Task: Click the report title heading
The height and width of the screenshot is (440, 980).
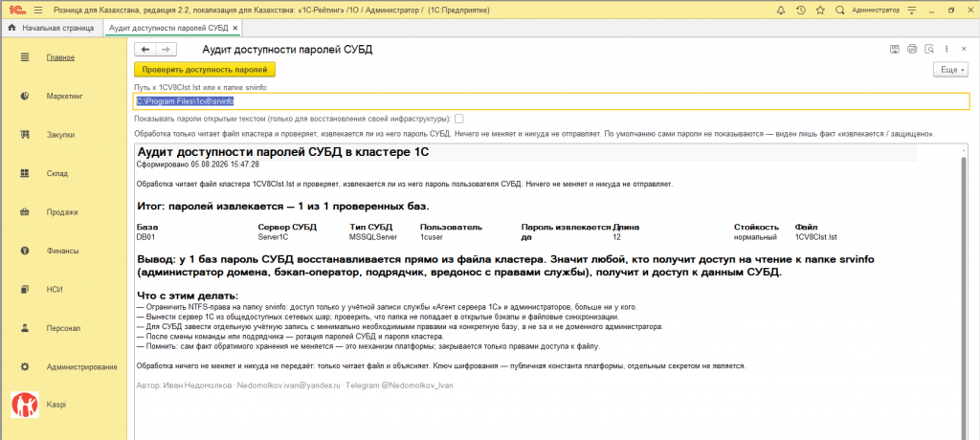Action: [282, 152]
